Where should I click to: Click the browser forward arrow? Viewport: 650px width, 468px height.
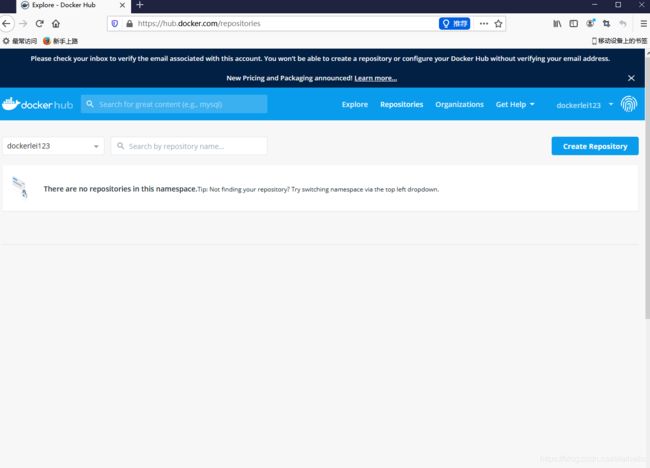coord(23,24)
